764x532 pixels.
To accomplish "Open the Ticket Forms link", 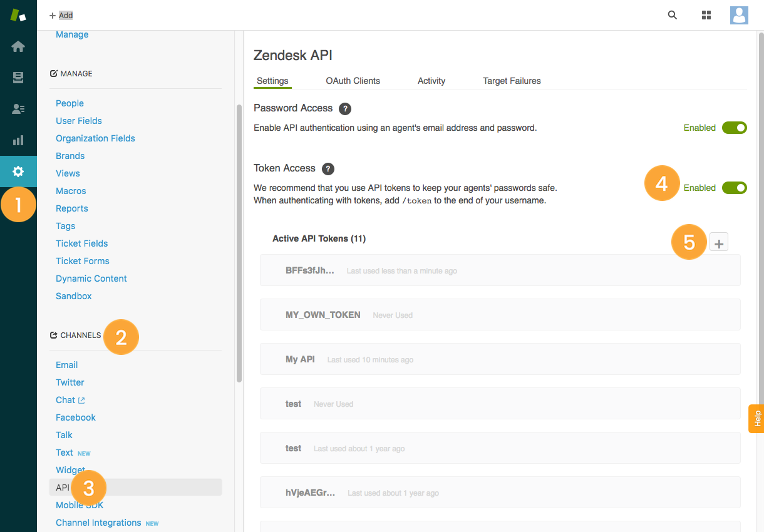I will pos(83,261).
